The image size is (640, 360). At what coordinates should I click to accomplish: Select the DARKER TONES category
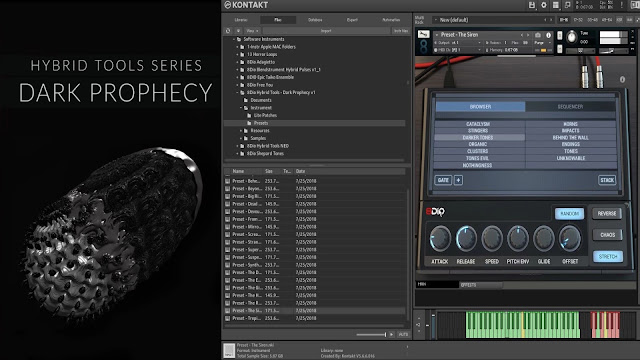[x=479, y=138]
